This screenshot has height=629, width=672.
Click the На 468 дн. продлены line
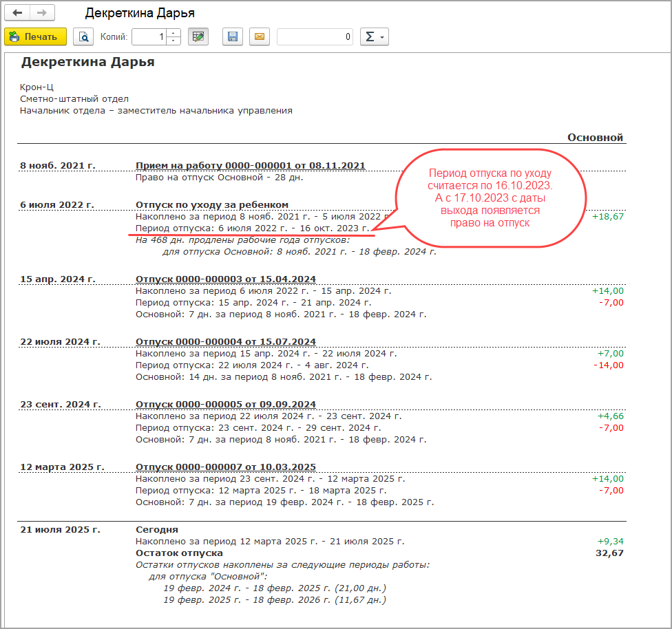click(242, 240)
